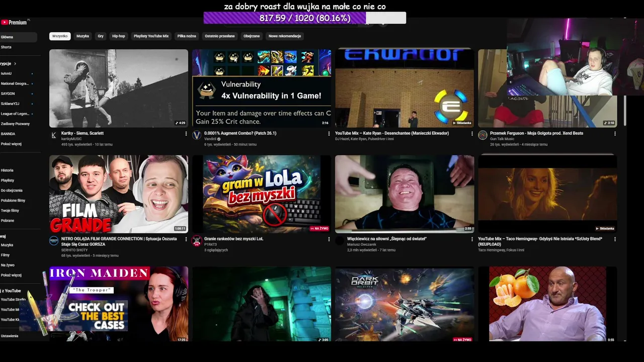Click the Składanka badge on Taco Hemingway thumbnail
Screen dimensions: 644x362
605,228
